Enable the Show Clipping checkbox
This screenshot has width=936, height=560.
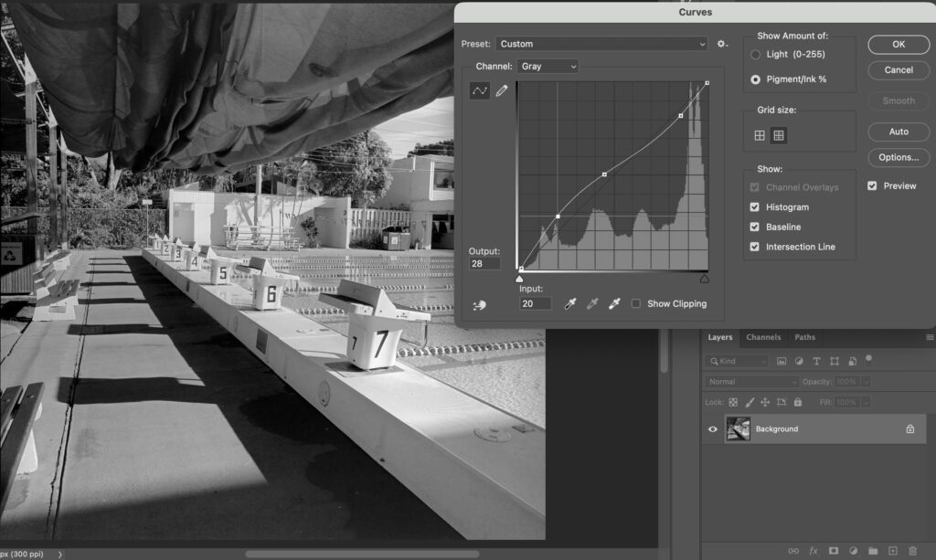point(636,303)
